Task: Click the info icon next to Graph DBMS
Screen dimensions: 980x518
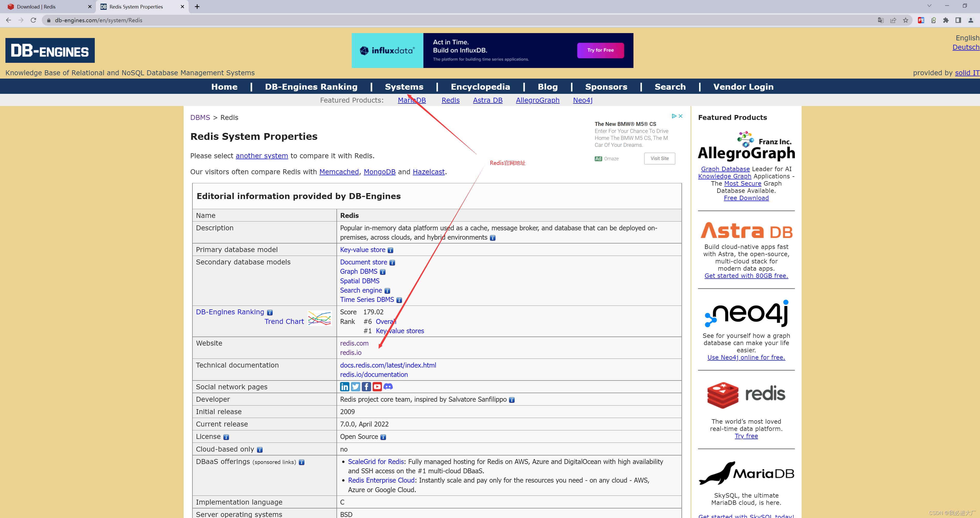Action: coord(383,272)
